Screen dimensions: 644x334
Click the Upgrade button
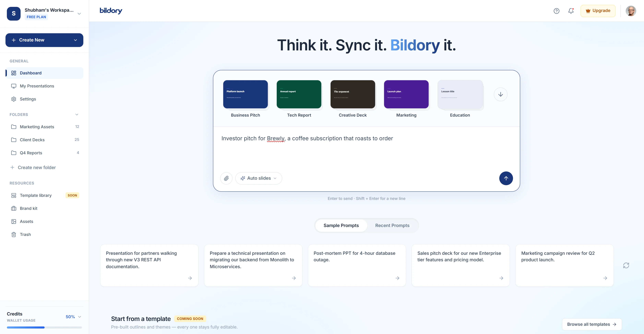(598, 11)
